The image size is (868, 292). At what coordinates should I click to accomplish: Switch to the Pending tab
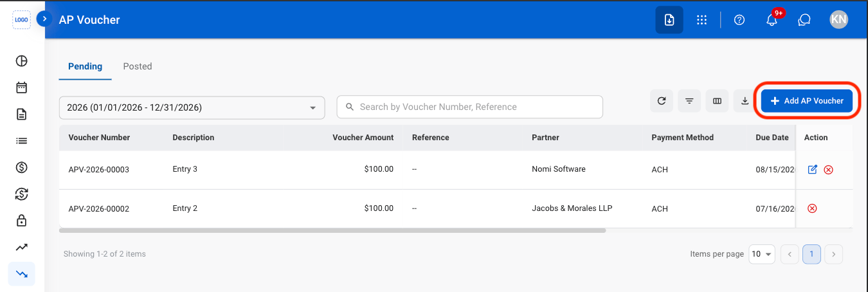coord(85,66)
